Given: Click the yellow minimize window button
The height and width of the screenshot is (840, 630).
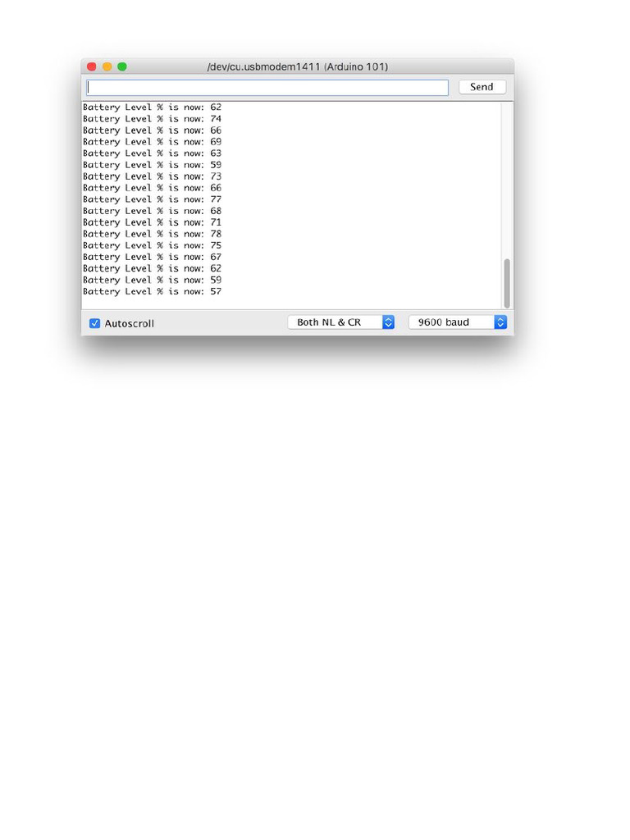Looking at the screenshot, I should (x=107, y=66).
